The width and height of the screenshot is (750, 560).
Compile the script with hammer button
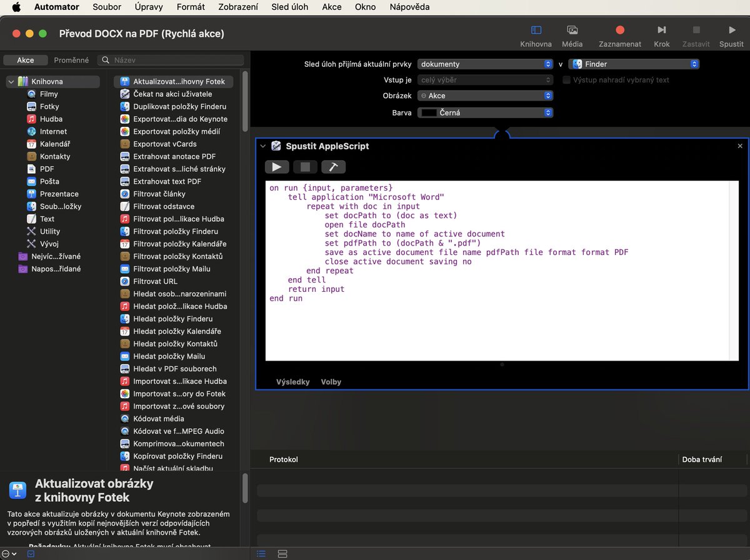click(x=333, y=167)
